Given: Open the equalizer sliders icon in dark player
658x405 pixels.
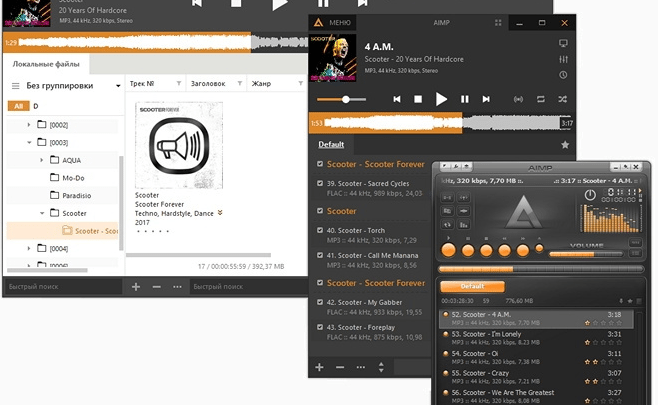Looking at the screenshot, I should pyautogui.click(x=563, y=59).
